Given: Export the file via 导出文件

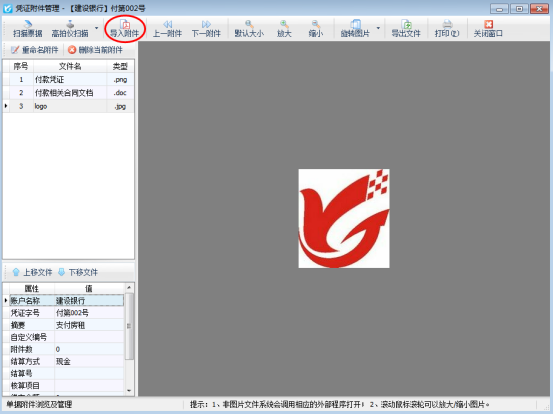Looking at the screenshot, I should [406, 29].
